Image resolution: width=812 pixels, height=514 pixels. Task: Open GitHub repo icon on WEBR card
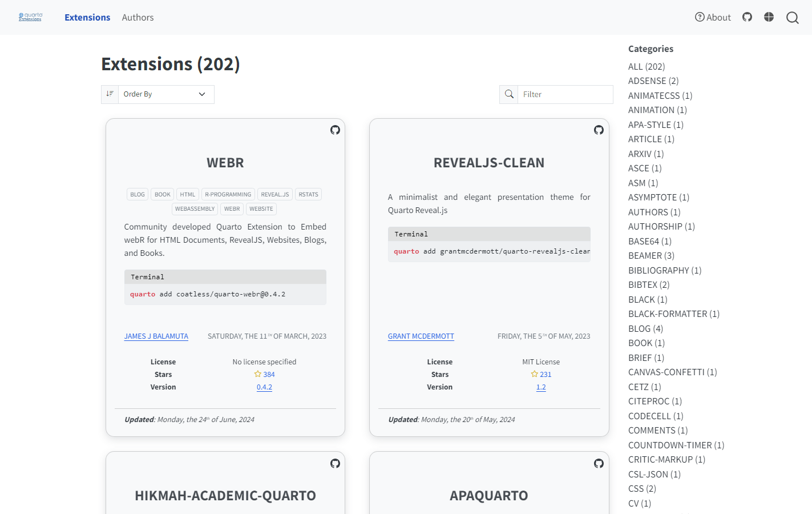(335, 130)
